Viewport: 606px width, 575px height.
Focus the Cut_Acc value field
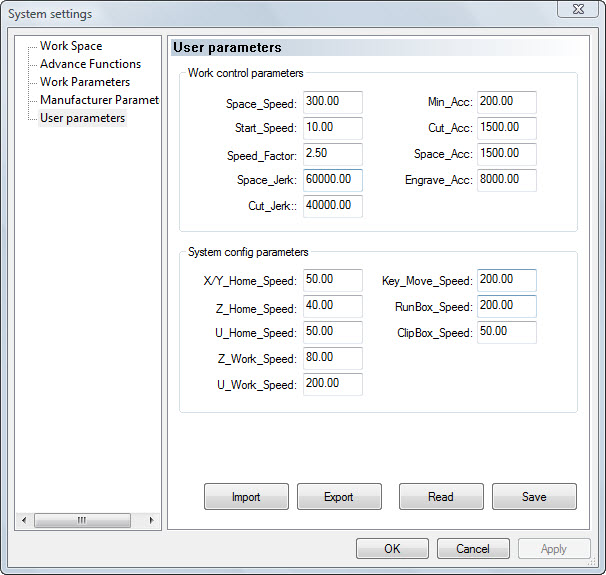click(506, 128)
